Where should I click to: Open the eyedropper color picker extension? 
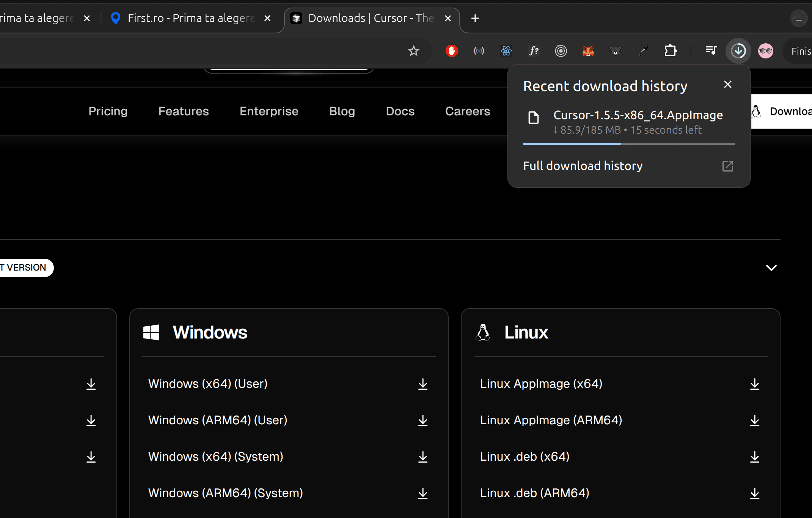pyautogui.click(x=643, y=51)
